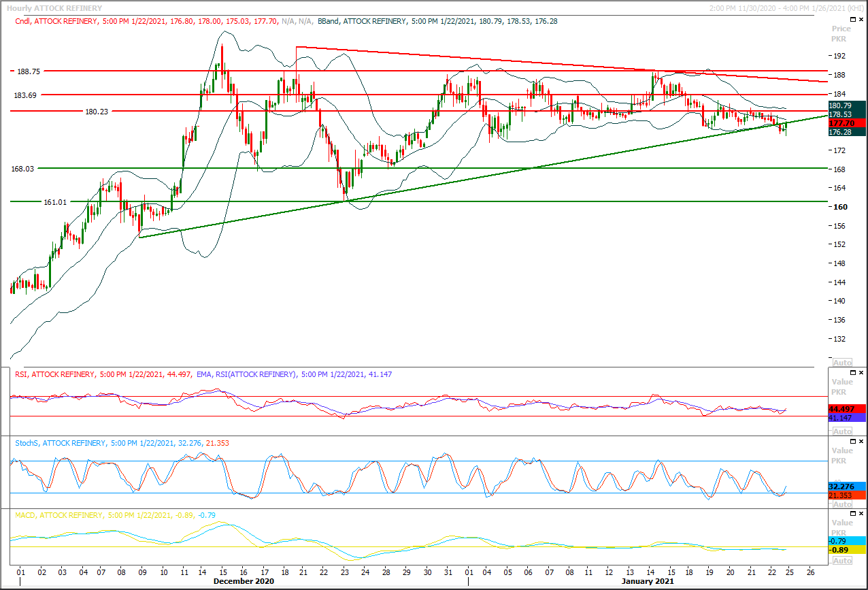The image size is (868, 590).
Task: Select the MACD legend text
Action: pos(116,515)
